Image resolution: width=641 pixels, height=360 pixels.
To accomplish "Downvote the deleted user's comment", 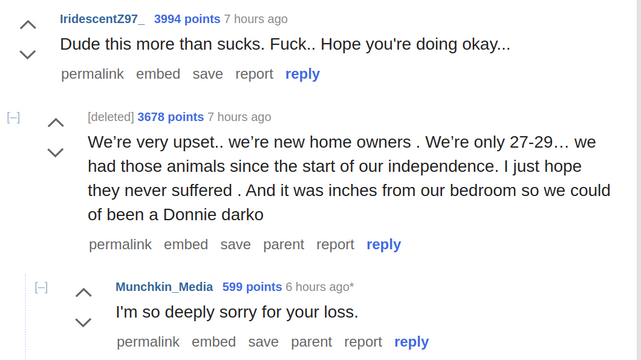I will tap(56, 152).
